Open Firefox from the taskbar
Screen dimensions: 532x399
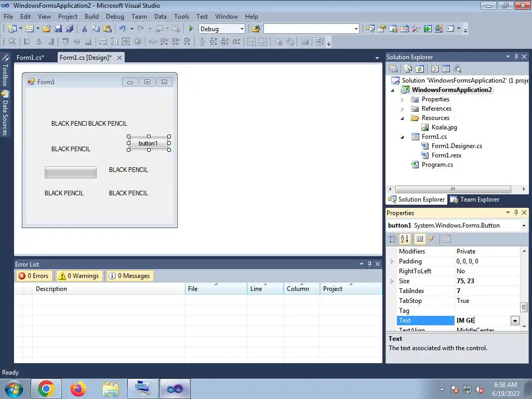click(x=78, y=389)
